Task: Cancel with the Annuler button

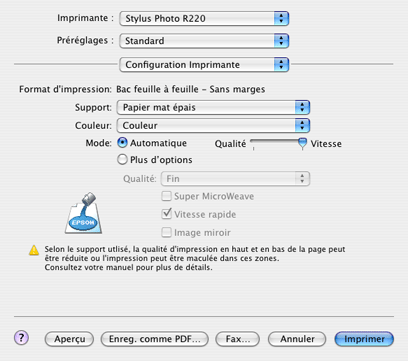Action: click(x=297, y=339)
